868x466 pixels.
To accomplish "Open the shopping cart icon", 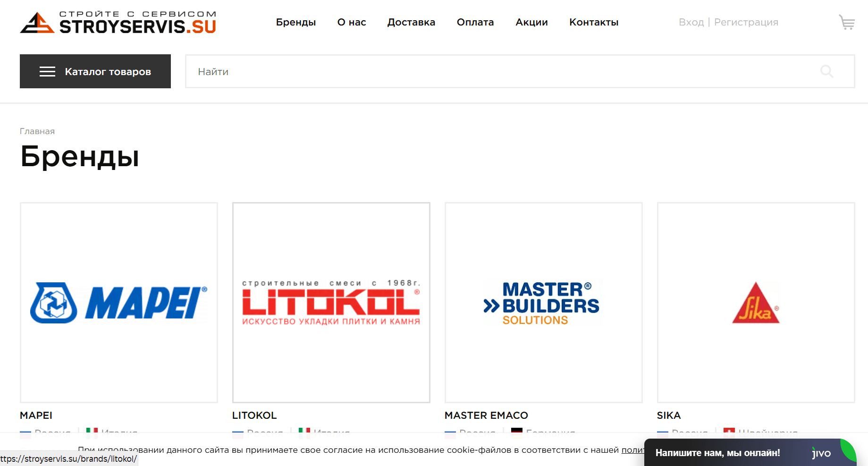I will [847, 22].
